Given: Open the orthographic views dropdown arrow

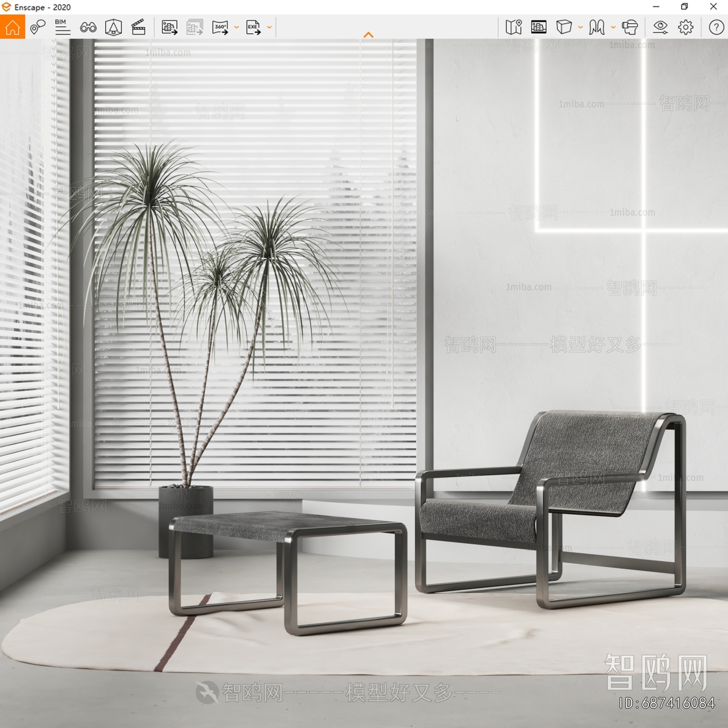Looking at the screenshot, I should pos(580,27).
